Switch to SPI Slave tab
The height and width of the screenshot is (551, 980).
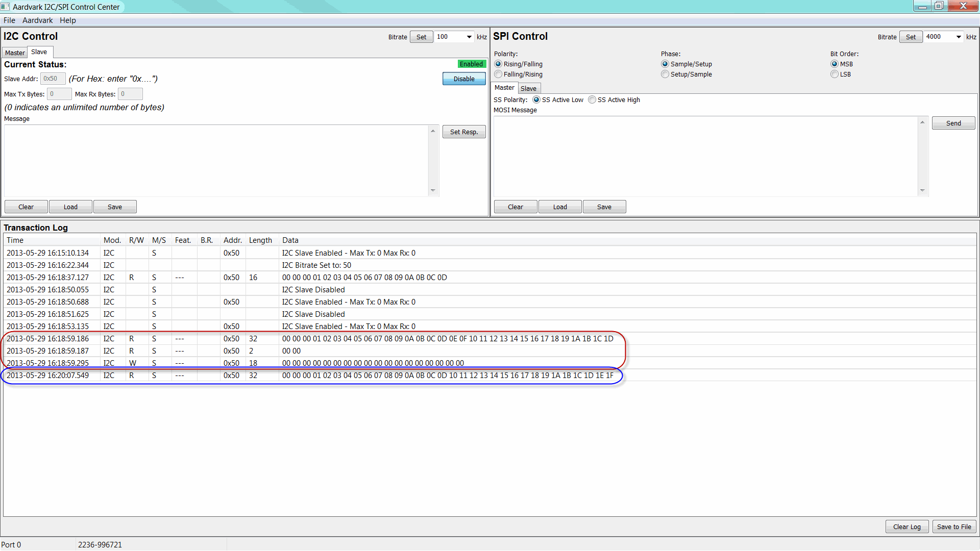pyautogui.click(x=528, y=88)
